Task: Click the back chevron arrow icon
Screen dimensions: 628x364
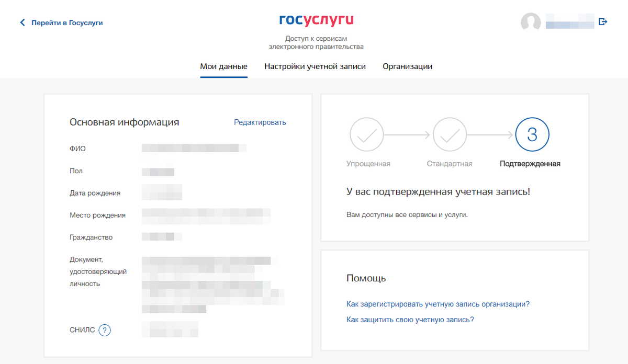Action: (x=23, y=22)
